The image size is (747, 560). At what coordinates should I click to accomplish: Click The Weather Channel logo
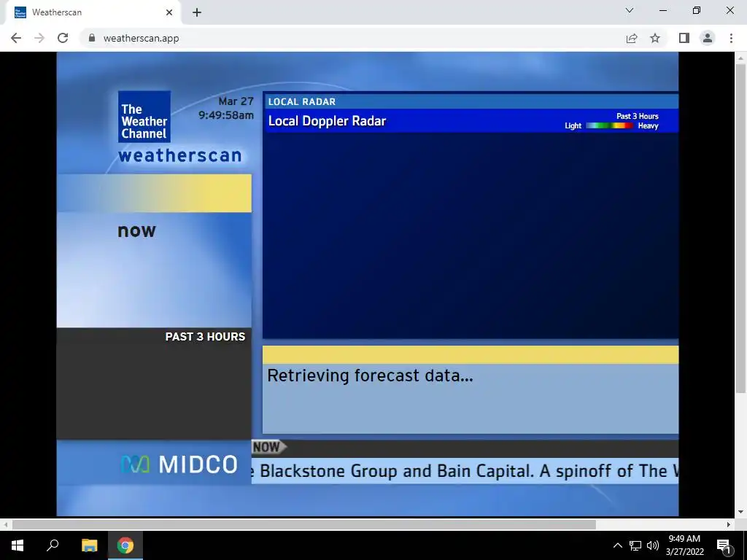coord(144,117)
